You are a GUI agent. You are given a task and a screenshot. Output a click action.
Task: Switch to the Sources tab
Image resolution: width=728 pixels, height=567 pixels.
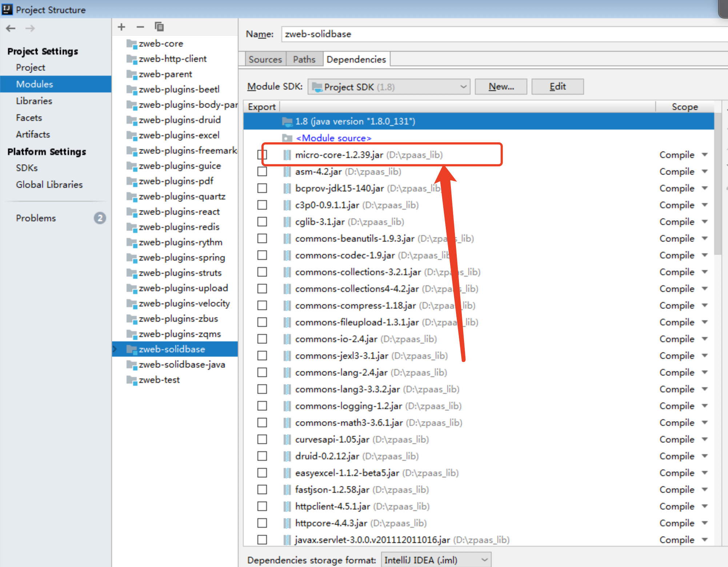[265, 59]
